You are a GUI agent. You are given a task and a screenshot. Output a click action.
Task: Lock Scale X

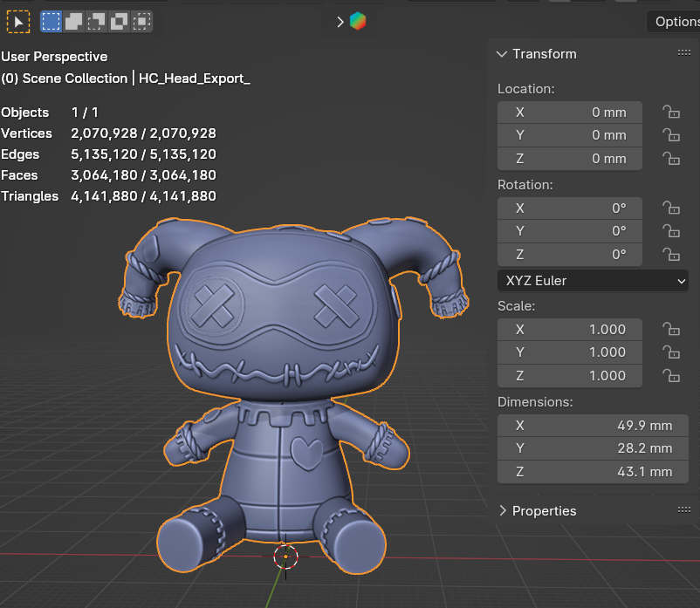(671, 329)
